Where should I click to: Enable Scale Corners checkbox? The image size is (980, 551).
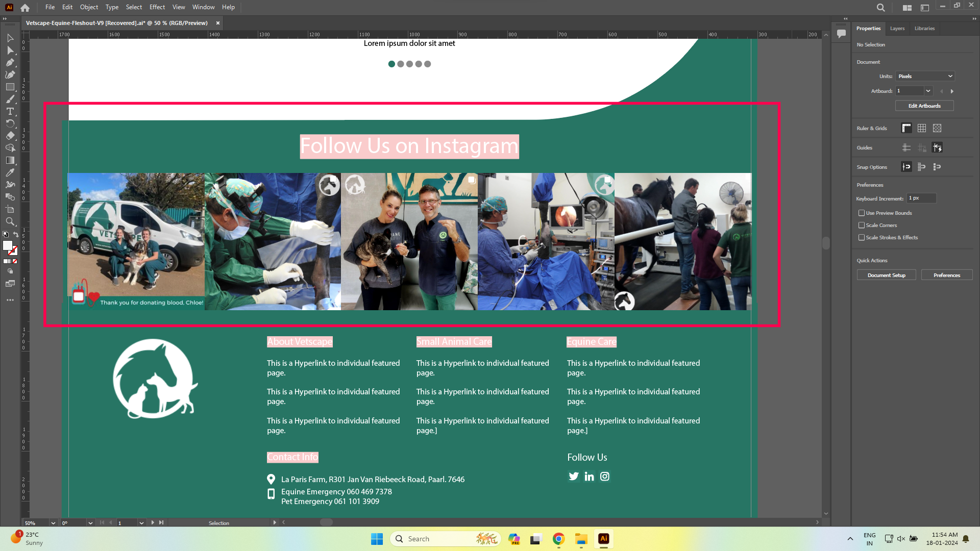[x=862, y=225]
